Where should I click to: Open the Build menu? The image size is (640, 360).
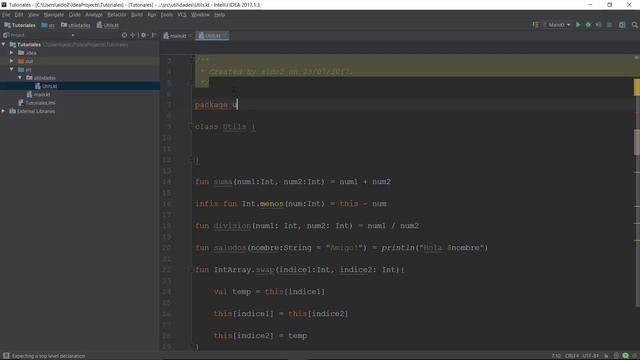(137, 15)
